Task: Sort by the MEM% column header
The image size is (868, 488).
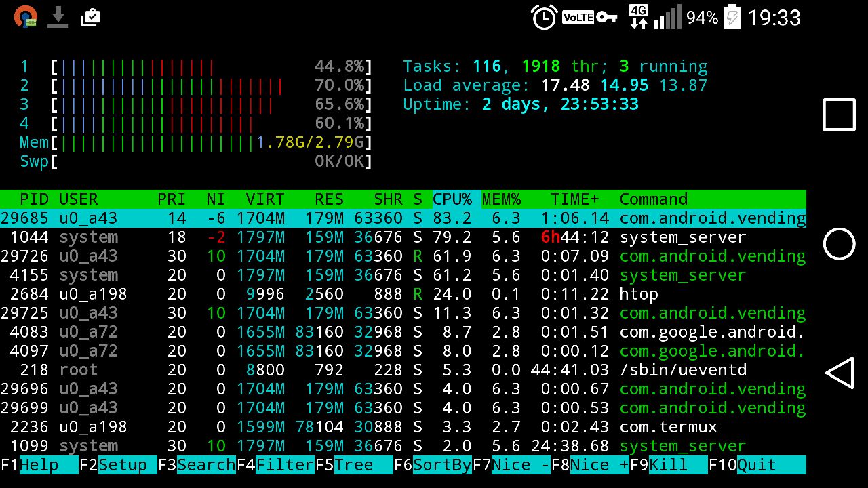Action: point(501,199)
